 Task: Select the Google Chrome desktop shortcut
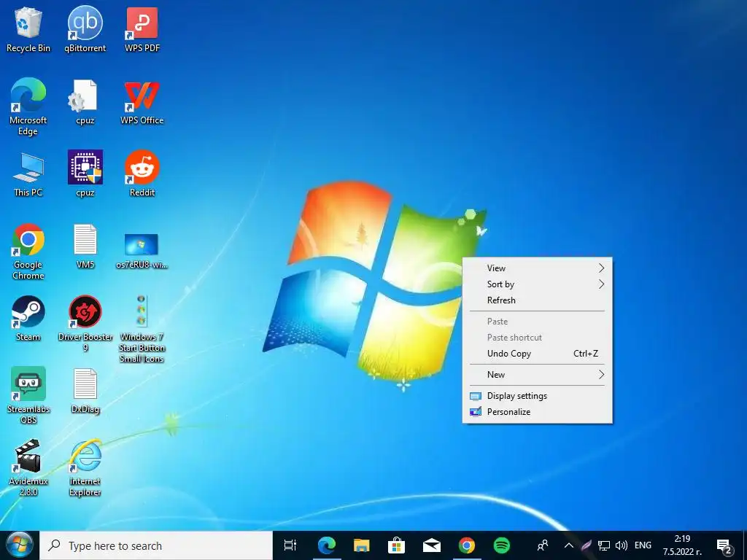[28, 252]
